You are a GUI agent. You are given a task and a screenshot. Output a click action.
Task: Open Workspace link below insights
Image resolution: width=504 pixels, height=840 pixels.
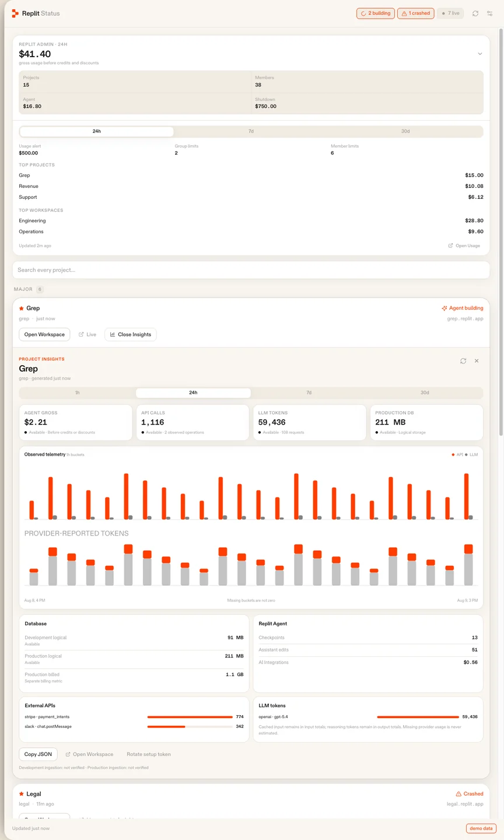(89, 754)
